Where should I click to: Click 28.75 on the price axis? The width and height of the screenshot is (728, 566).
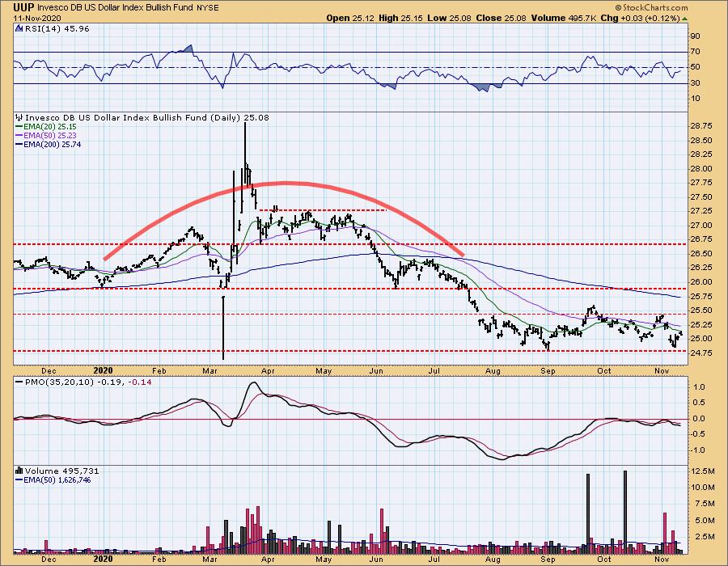(x=701, y=126)
